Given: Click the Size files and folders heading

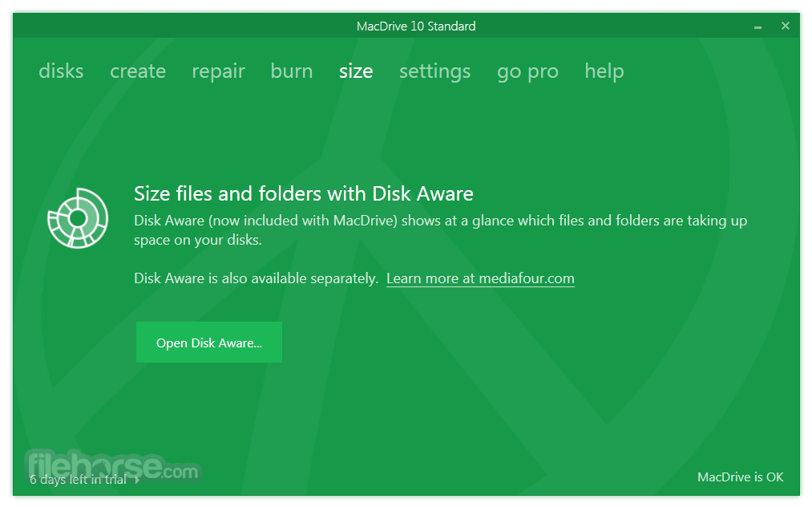Looking at the screenshot, I should click(x=304, y=193).
